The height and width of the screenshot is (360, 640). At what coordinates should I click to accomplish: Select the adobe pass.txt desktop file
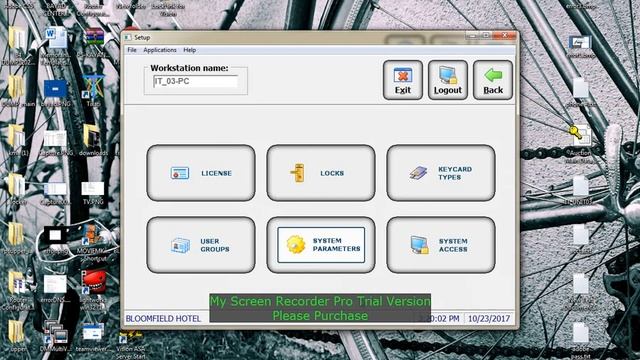(580, 340)
